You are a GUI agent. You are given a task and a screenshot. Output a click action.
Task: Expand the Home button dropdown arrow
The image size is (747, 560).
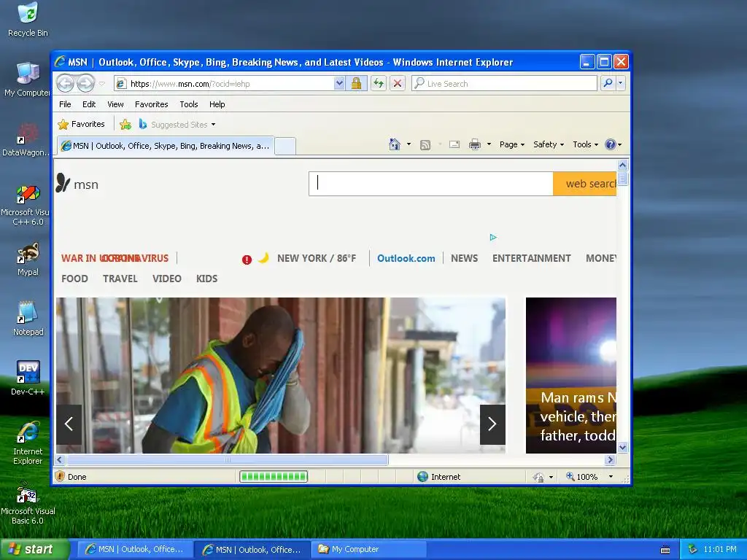click(x=409, y=144)
